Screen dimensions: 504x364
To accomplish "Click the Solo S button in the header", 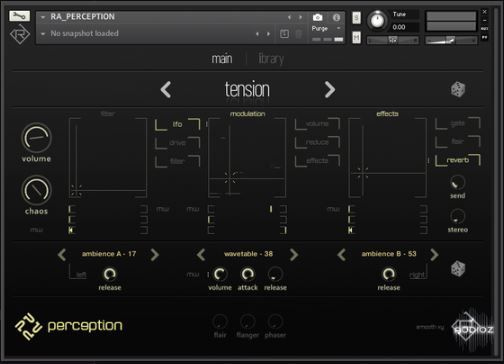I will point(356,18).
